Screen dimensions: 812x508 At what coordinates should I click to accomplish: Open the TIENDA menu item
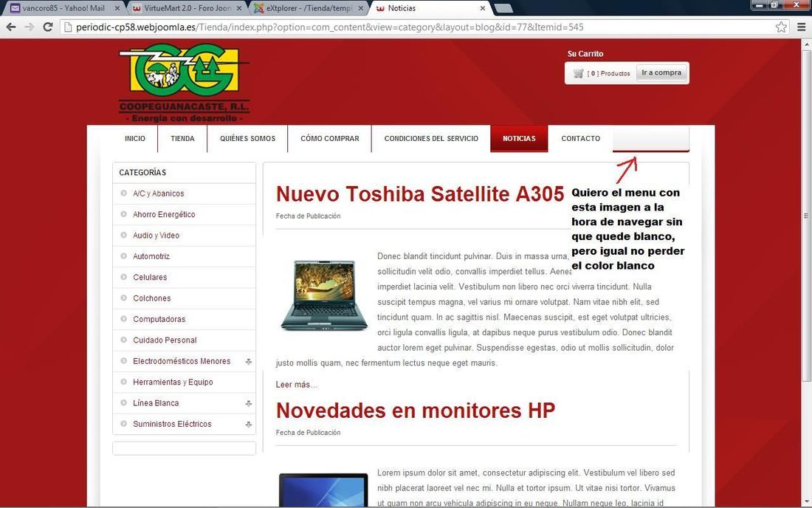[182, 138]
